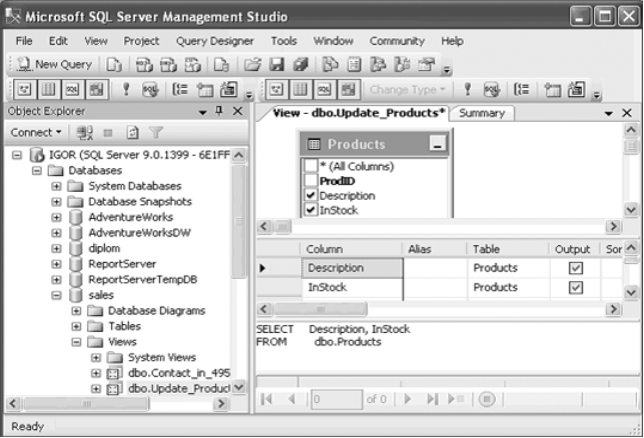This screenshot has width=644, height=438.
Task: Toggle Show Diagram Pane beside Change Type
Action: (x=276, y=90)
